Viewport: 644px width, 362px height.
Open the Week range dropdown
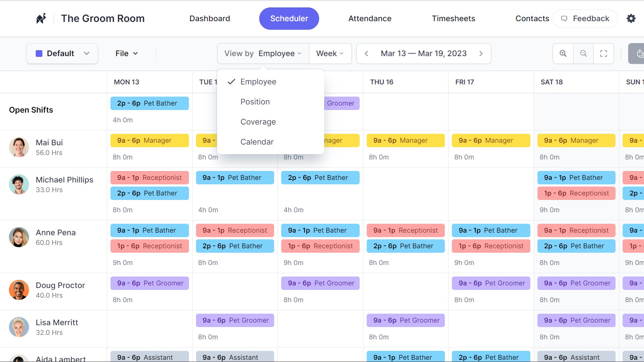pyautogui.click(x=330, y=54)
